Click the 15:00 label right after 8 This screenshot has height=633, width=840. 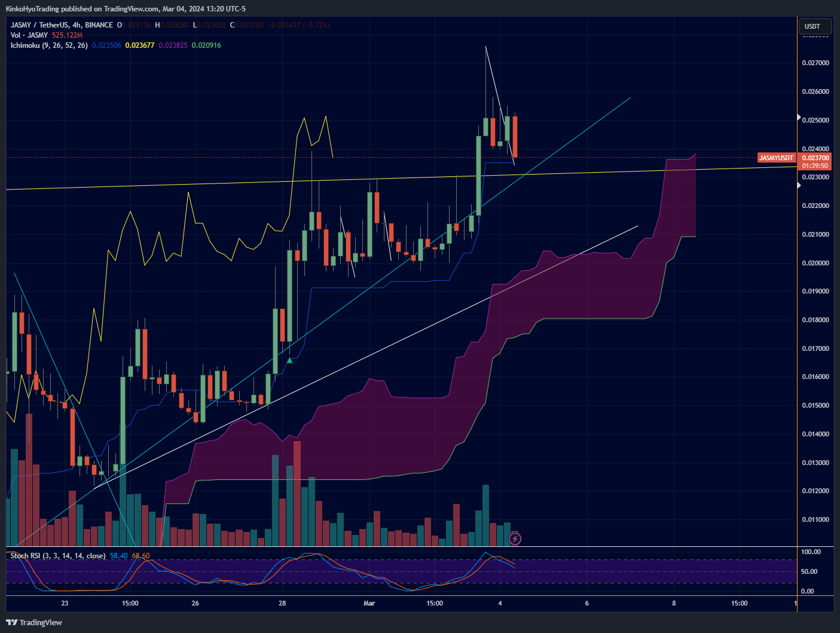740,603
